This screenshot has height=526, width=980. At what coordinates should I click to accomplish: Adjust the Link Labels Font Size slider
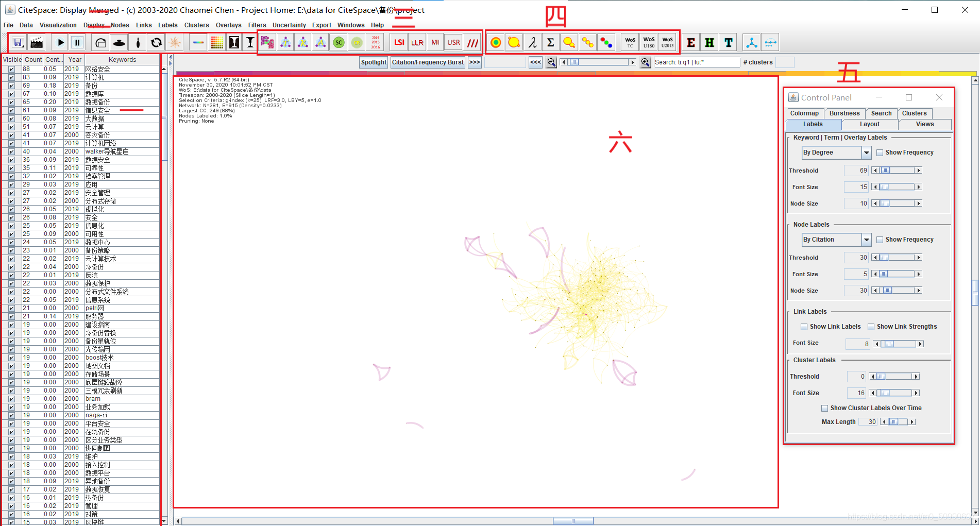click(898, 344)
